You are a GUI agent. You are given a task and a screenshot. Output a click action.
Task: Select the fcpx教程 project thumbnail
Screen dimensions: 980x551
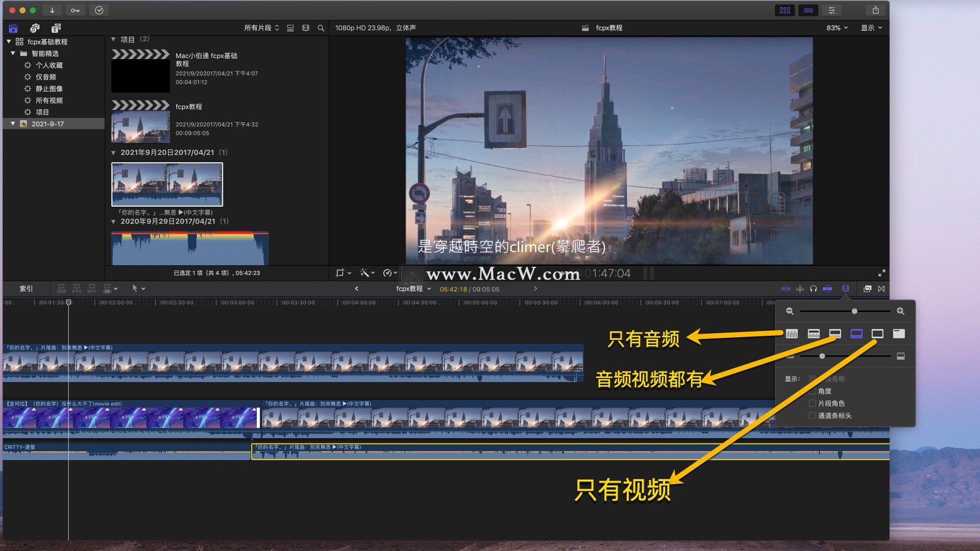[x=140, y=127]
